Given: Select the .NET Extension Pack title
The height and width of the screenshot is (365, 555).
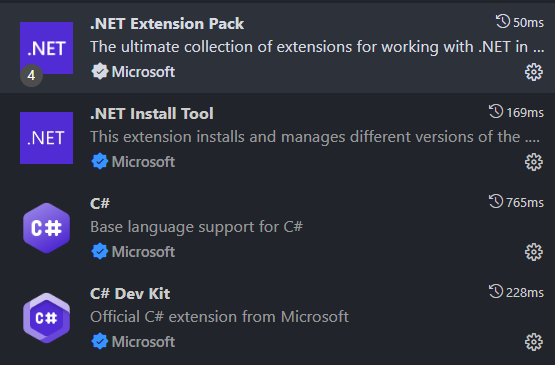Looking at the screenshot, I should [167, 24].
